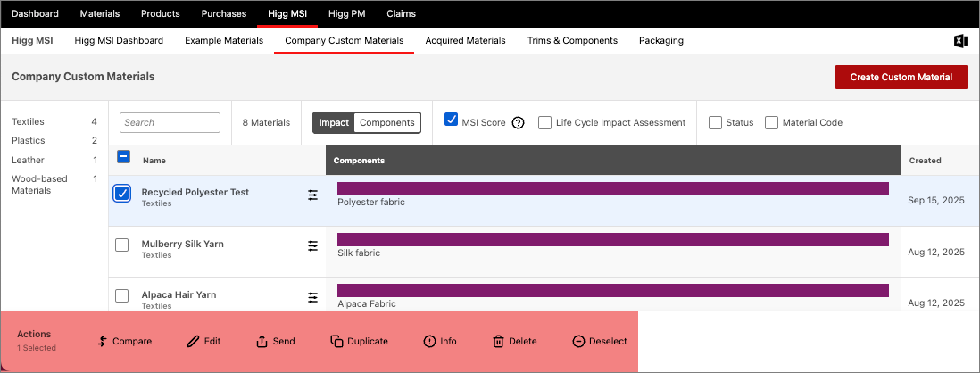Screen dimensions: 980x373
Task: Check the Alpaca Hair Yarn row checkbox
Action: pyautogui.click(x=122, y=296)
